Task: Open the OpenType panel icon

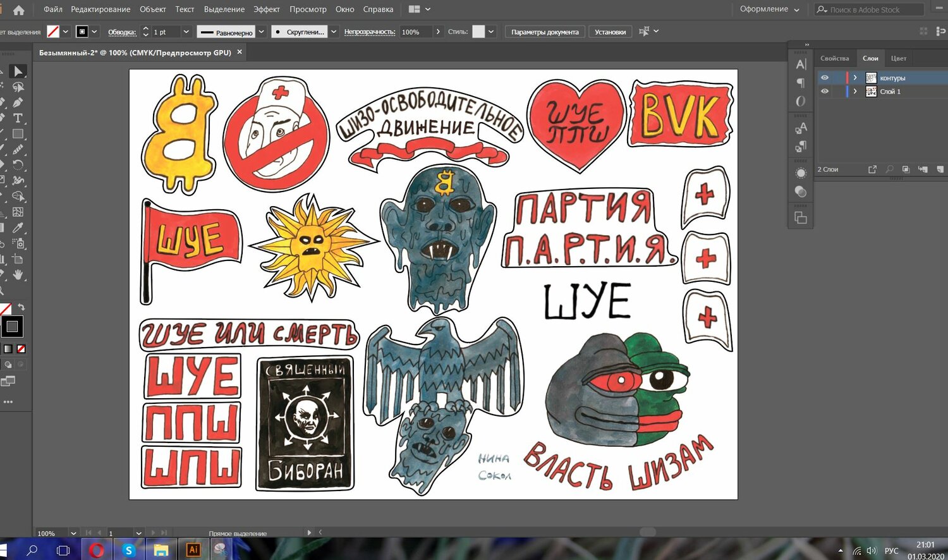Action: tap(801, 101)
